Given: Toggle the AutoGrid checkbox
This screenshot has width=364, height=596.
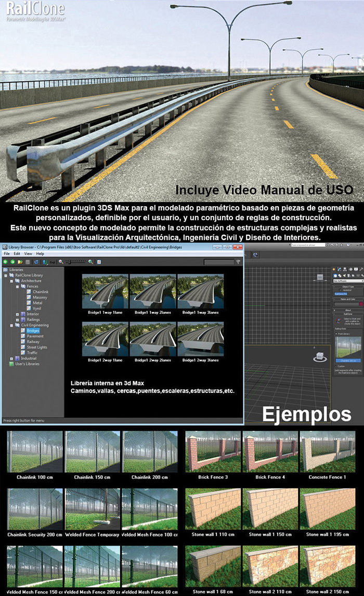Looking at the screenshot, I should pyautogui.click(x=340, y=290).
